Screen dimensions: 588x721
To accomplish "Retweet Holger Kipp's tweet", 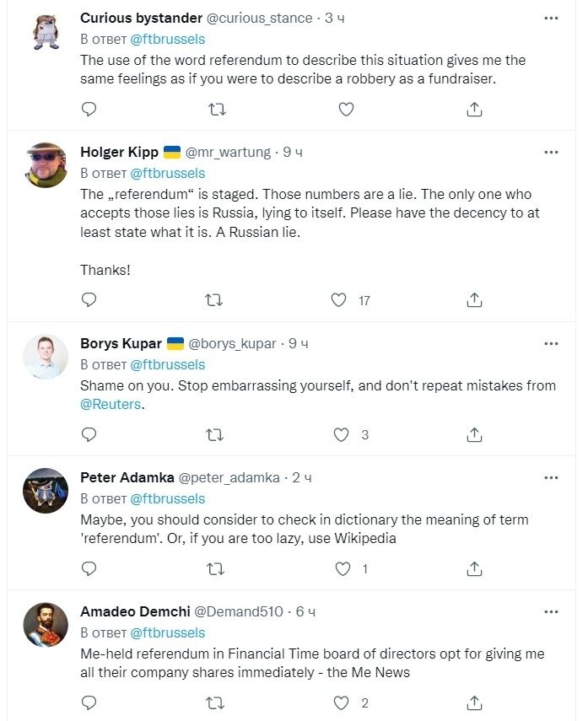I will [215, 299].
